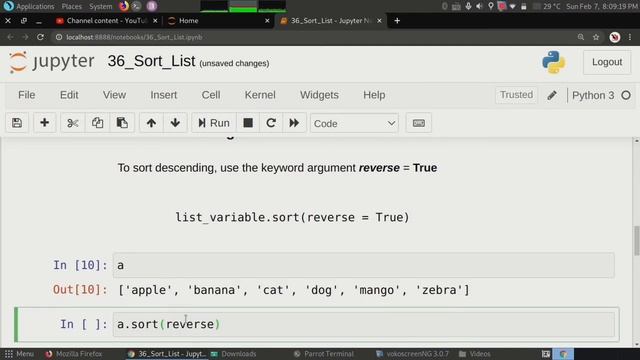Bookmark this page with star icon

click(x=596, y=37)
